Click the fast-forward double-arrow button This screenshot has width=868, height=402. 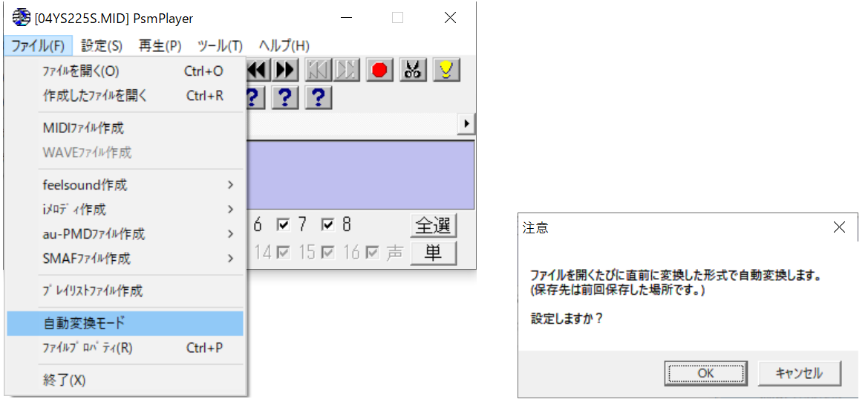285,70
